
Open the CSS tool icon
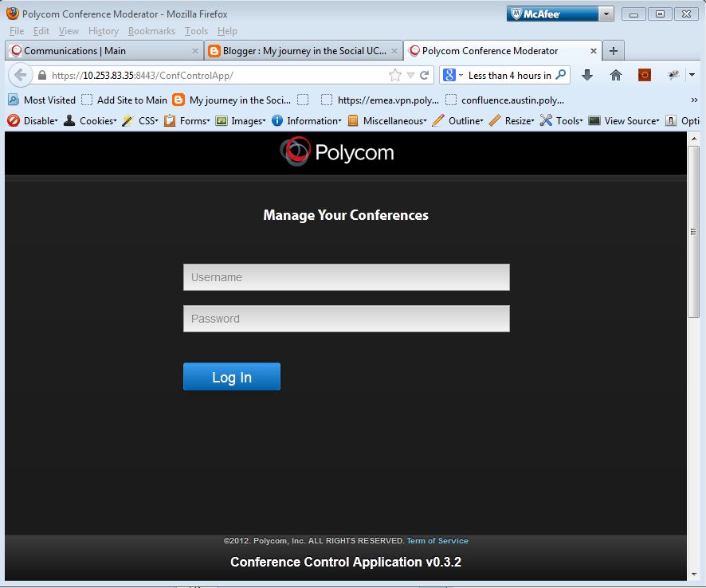[127, 120]
